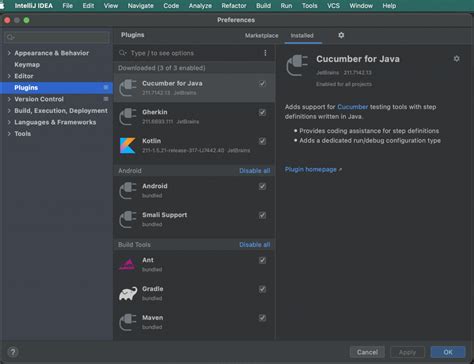Open the Window menu

(361, 6)
